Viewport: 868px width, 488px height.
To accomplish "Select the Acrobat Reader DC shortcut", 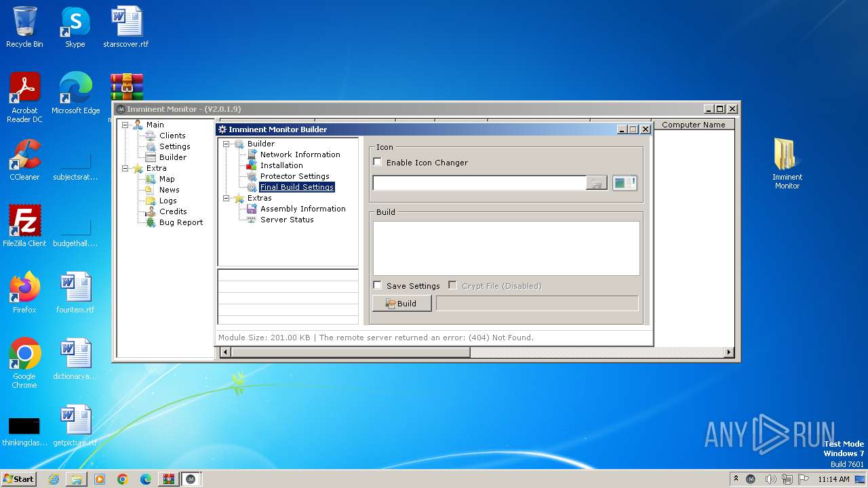I will click(x=24, y=98).
